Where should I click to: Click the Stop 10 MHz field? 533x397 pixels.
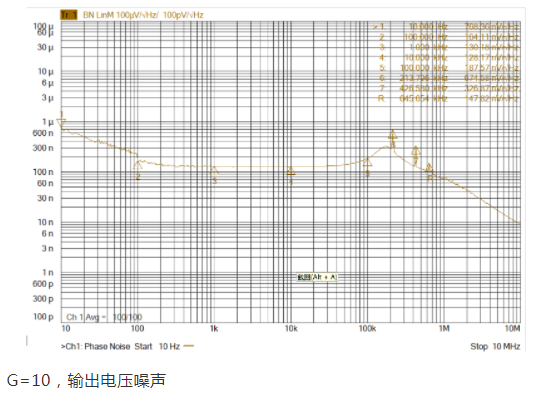[495, 346]
